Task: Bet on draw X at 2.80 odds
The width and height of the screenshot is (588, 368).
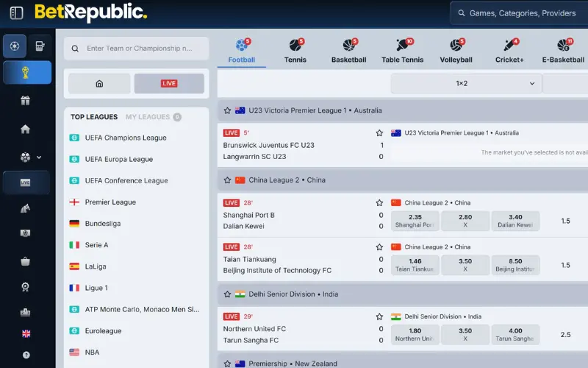Action: pyautogui.click(x=465, y=221)
